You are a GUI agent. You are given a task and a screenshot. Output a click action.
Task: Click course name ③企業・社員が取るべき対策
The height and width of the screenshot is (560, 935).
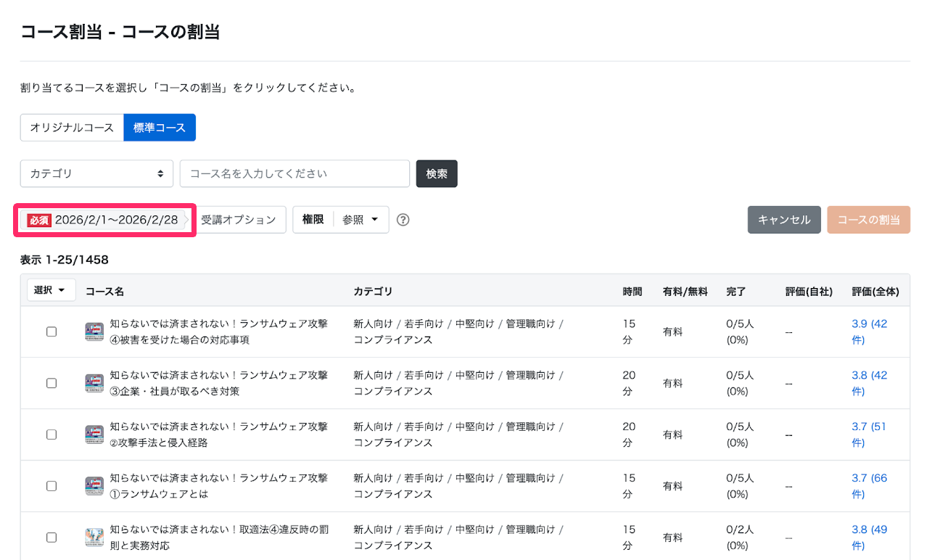tap(219, 383)
